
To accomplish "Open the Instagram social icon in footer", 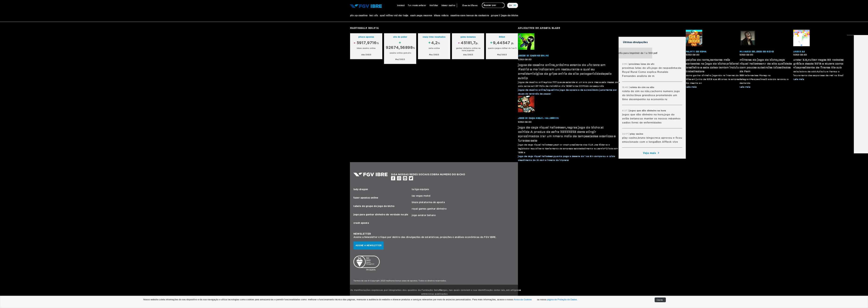I will tap(399, 178).
